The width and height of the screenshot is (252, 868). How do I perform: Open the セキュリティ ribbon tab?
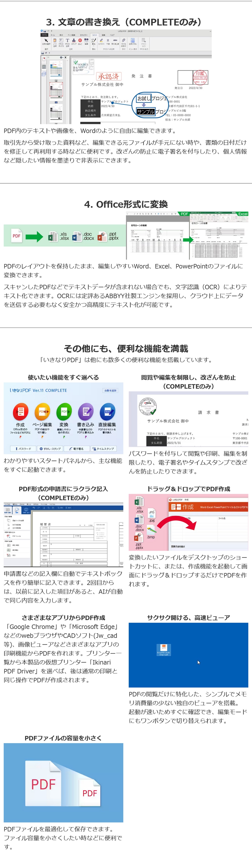(84, 35)
